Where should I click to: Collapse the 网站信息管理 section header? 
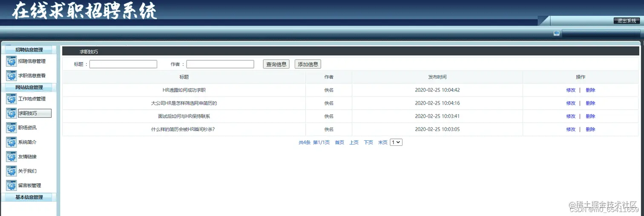pos(29,88)
